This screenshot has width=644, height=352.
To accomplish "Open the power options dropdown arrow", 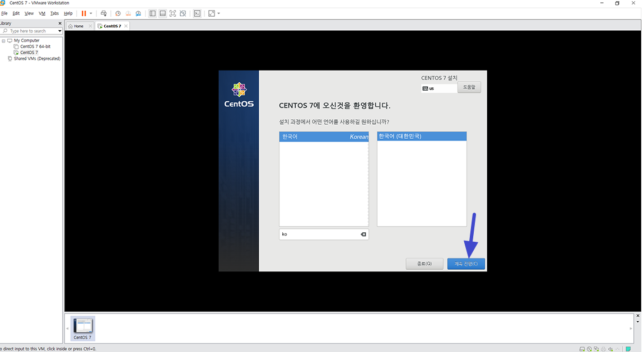I will pos(91,13).
